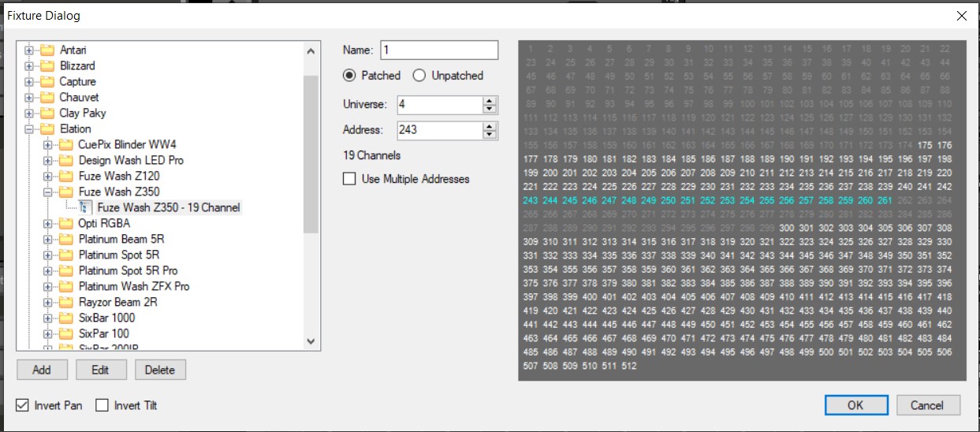Click the SixBar 1000 folder icon
Image resolution: width=980 pixels, height=432 pixels.
[66, 318]
